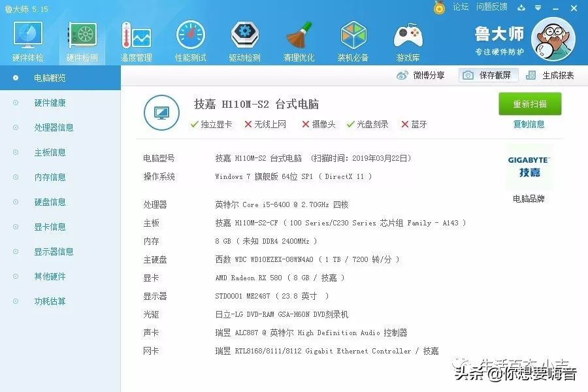
Task: Click the 清理优化 broom icon
Action: [299, 33]
